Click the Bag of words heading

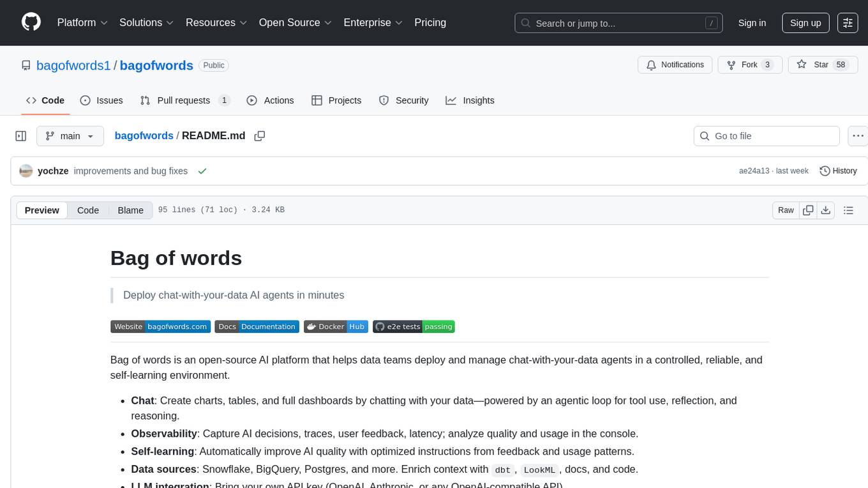pyautogui.click(x=176, y=258)
